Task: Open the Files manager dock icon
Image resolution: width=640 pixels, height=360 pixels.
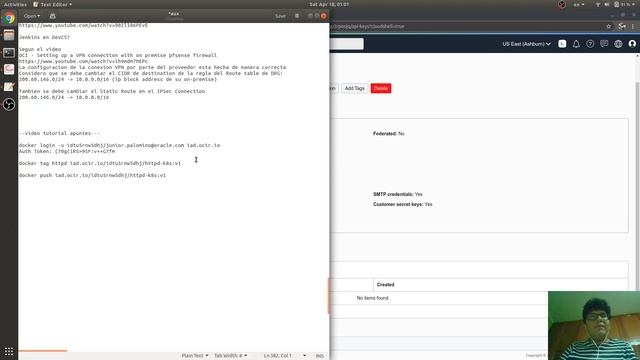Action: (9, 36)
